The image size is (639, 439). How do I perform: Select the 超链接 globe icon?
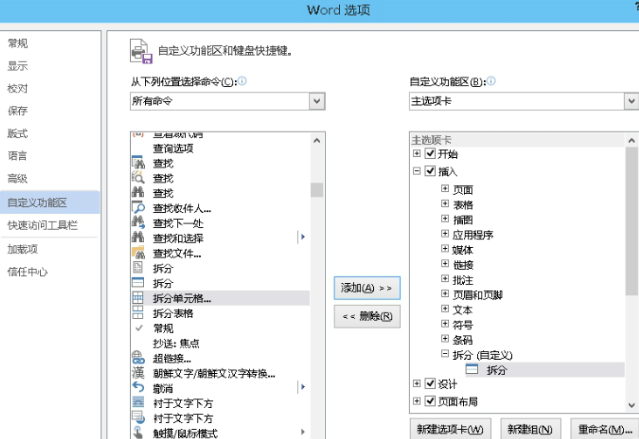click(x=139, y=358)
